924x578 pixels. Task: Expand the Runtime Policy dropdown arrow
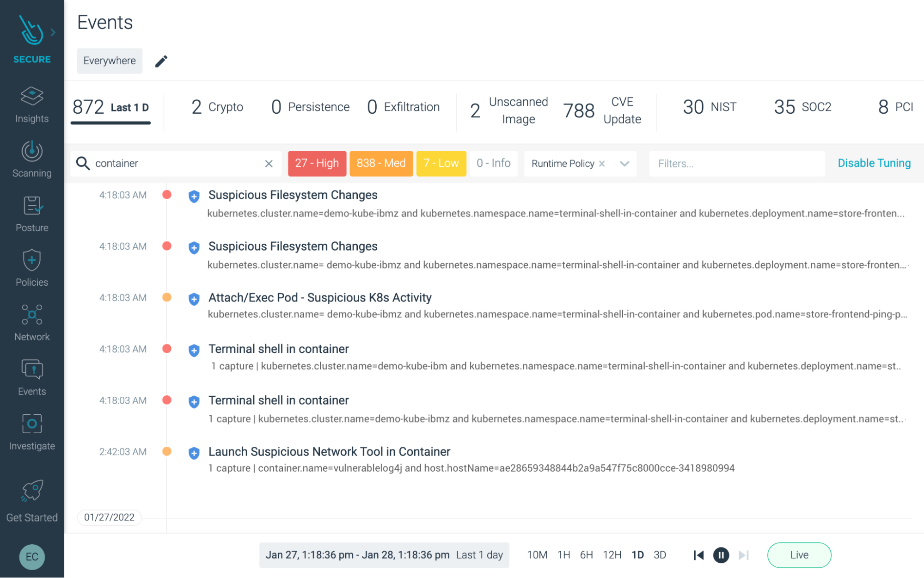coord(624,164)
